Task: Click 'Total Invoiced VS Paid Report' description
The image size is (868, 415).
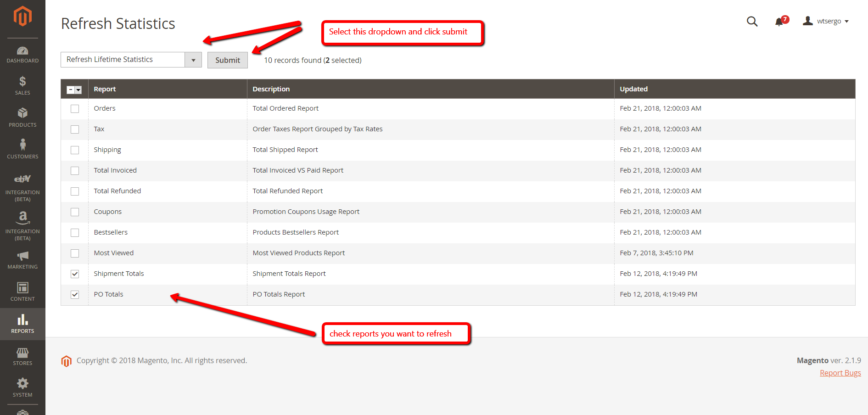Action: click(298, 170)
